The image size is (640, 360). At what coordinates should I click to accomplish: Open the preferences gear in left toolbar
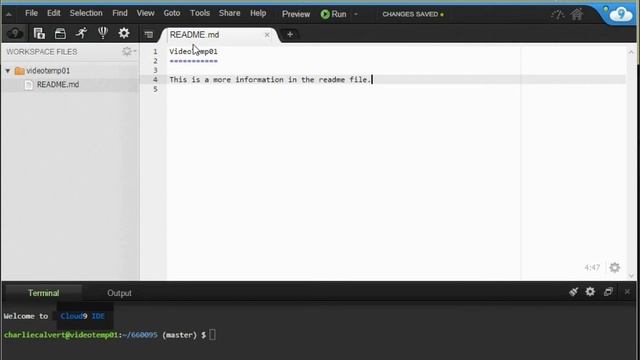(x=124, y=33)
